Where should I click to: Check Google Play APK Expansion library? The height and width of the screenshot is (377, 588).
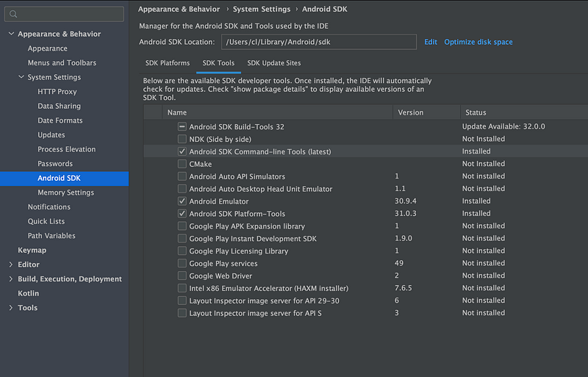pyautogui.click(x=182, y=226)
